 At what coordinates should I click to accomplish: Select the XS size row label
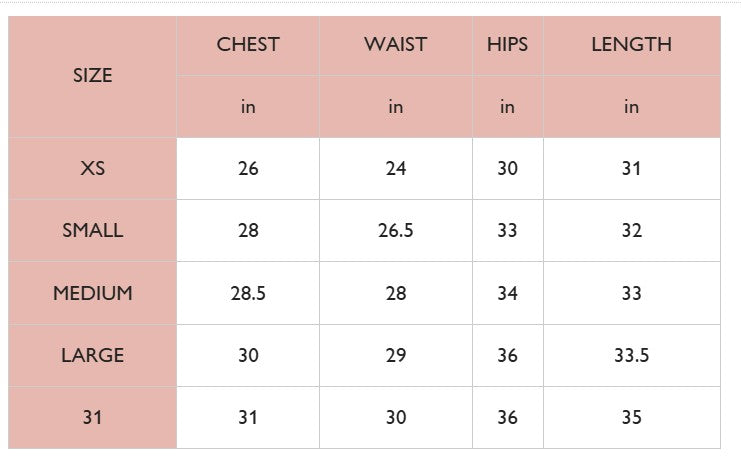(92, 168)
